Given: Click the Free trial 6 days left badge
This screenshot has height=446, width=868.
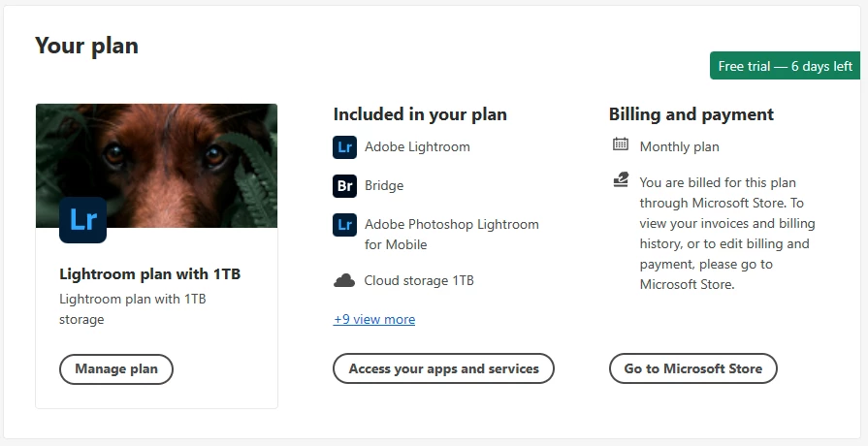Looking at the screenshot, I should pyautogui.click(x=785, y=66).
